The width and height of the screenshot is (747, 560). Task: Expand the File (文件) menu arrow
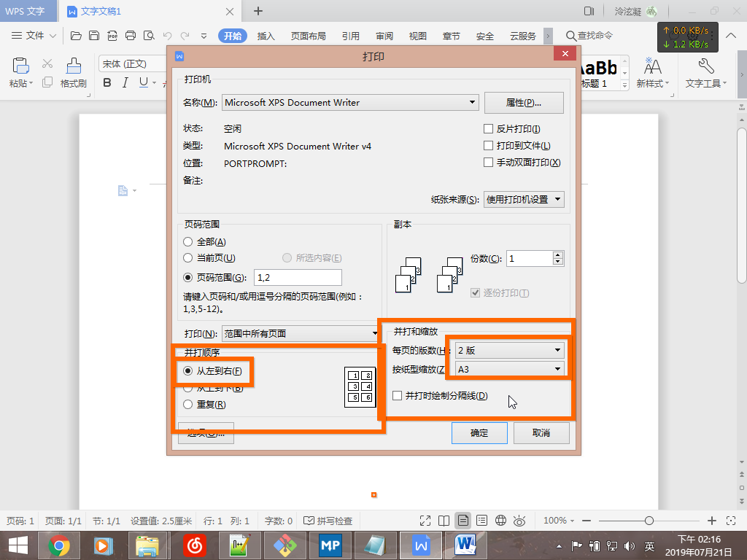(x=53, y=36)
